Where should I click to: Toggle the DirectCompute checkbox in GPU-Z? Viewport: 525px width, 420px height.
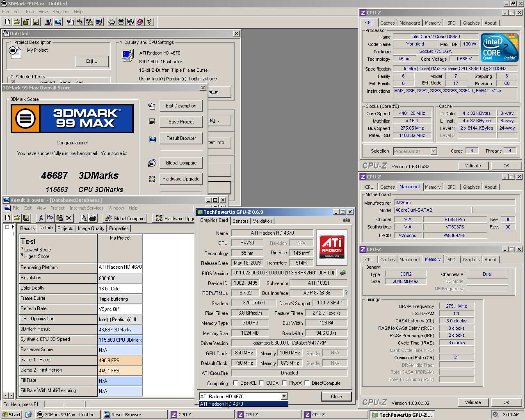tap(307, 383)
